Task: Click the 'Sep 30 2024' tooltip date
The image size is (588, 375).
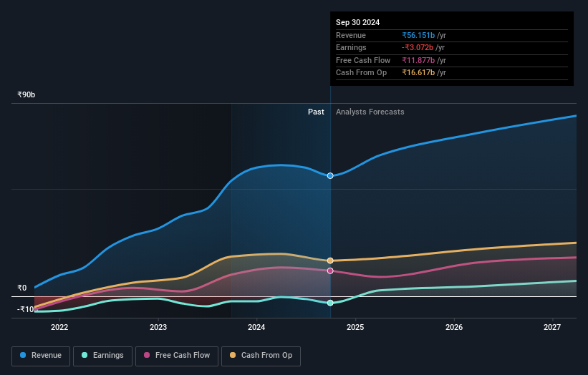Action: click(x=358, y=22)
